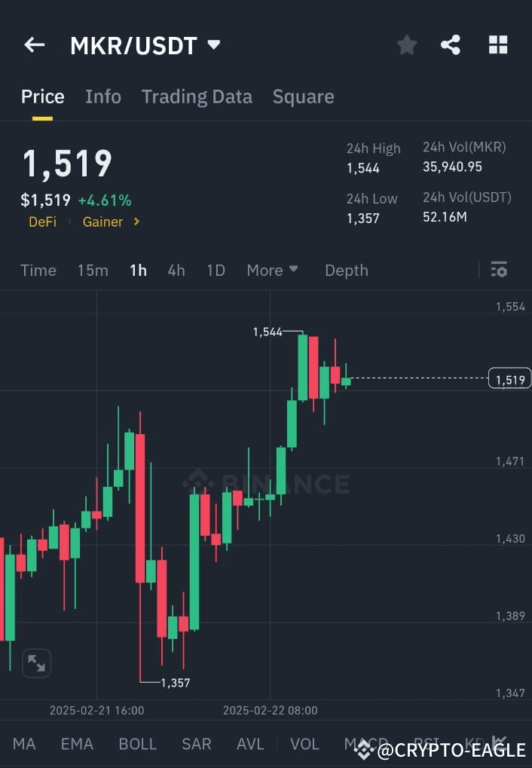Toggle the RSI indicator on
This screenshot has width=532, height=768.
[424, 743]
